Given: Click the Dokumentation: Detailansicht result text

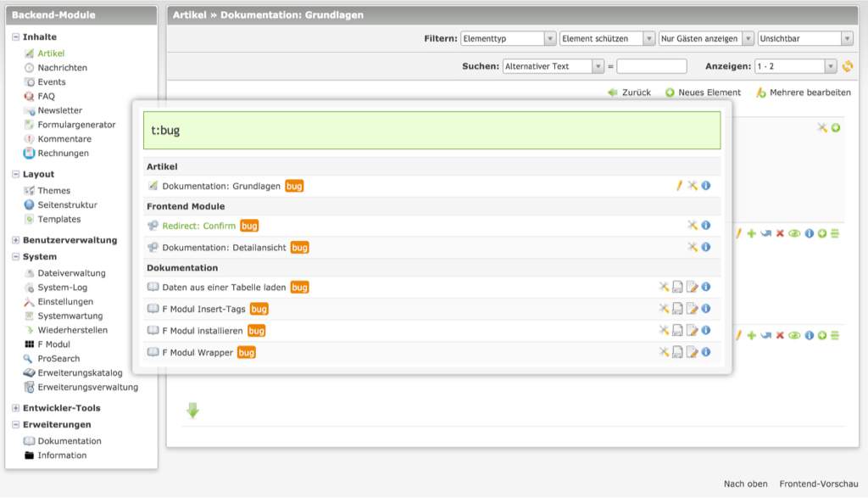Looking at the screenshot, I should [224, 248].
